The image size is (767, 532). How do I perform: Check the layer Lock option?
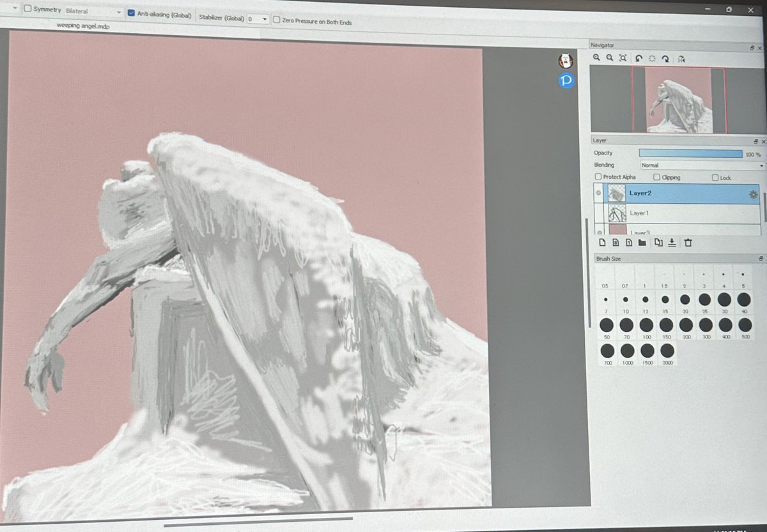[x=715, y=178]
